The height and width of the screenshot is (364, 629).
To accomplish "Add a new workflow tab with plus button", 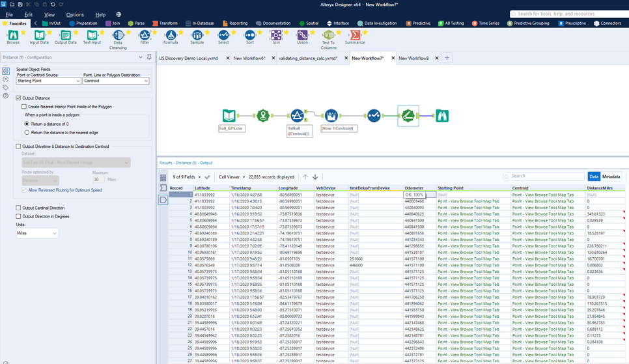I will pyautogui.click(x=447, y=58).
